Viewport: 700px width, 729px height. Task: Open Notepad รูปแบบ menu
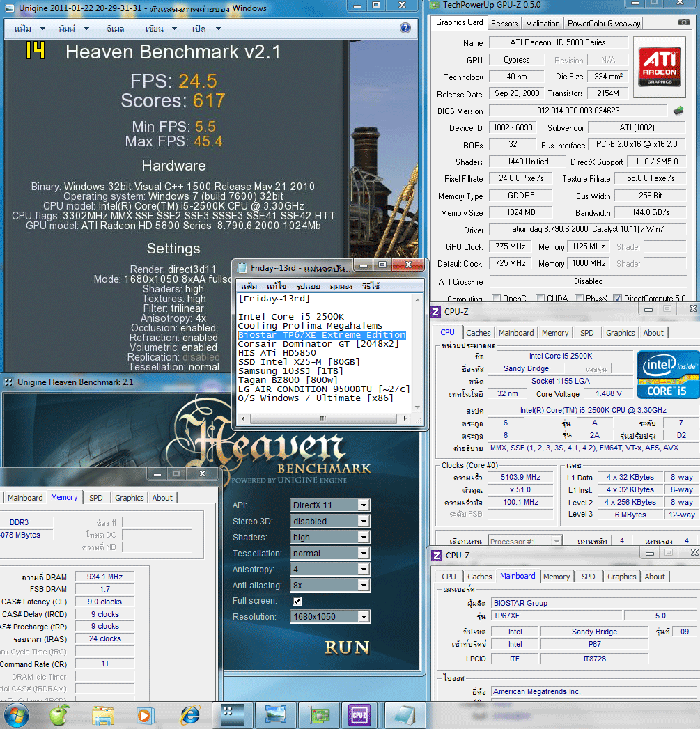pyautogui.click(x=308, y=286)
